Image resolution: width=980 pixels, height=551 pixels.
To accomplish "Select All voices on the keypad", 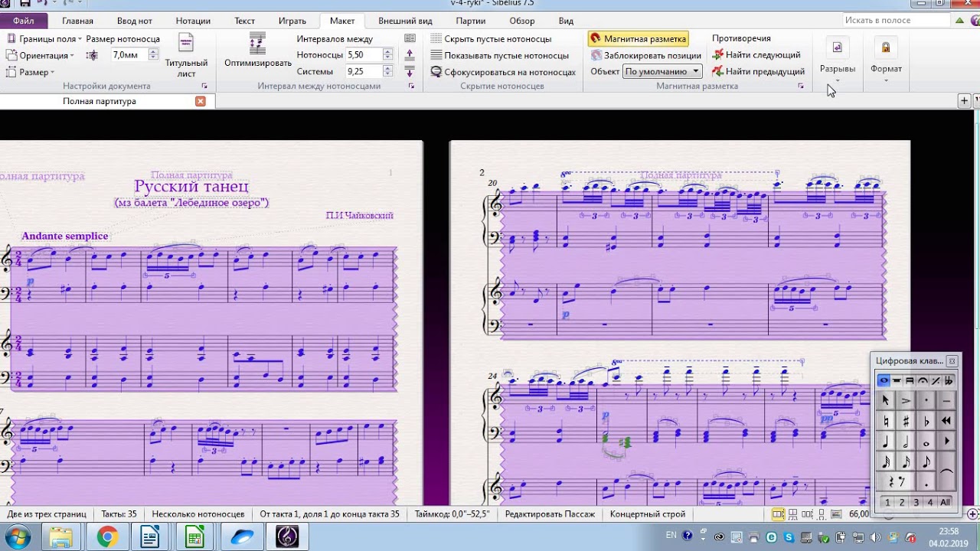I will pyautogui.click(x=945, y=503).
